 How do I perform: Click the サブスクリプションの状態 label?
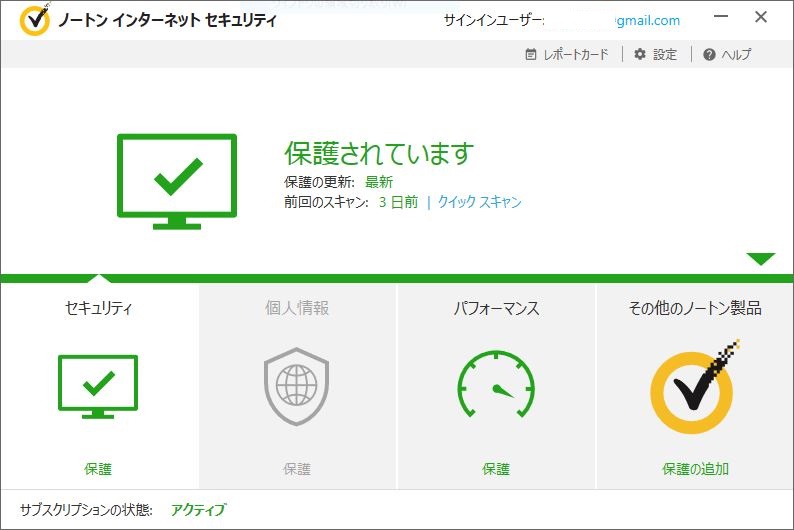click(86, 509)
